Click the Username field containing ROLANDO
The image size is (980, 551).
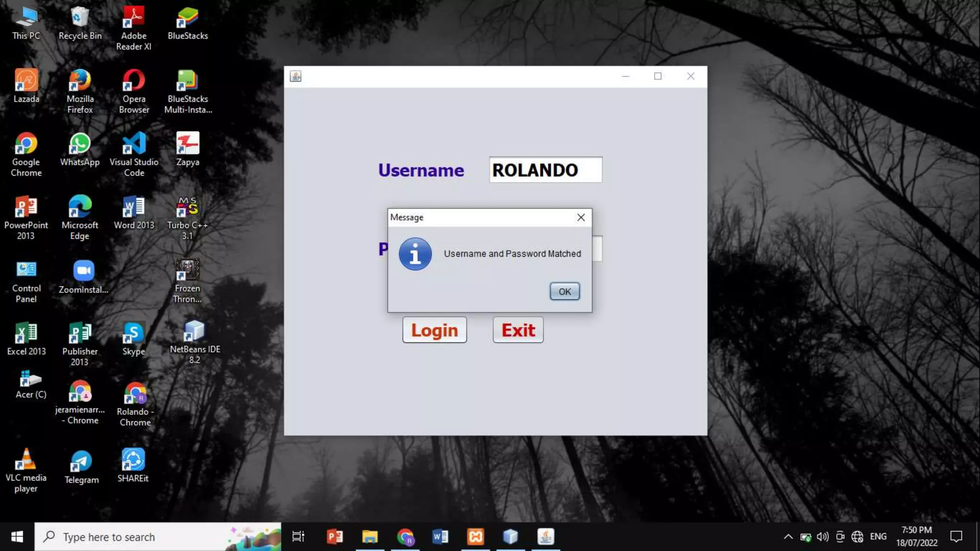[x=545, y=170]
